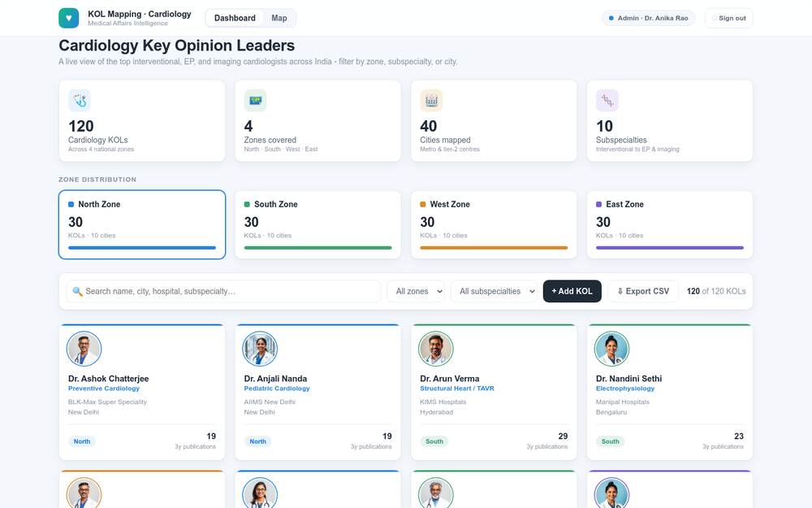Click the purple square of East Zone
Image resolution: width=812 pixels, height=508 pixels.
(598, 204)
